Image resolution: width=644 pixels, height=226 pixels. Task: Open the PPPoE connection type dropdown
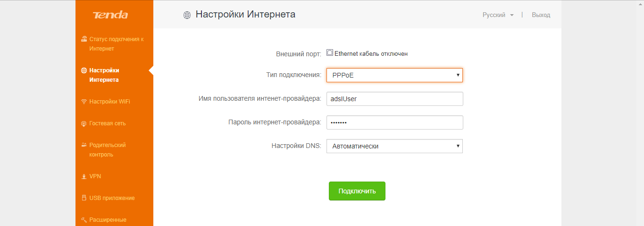[x=394, y=75]
